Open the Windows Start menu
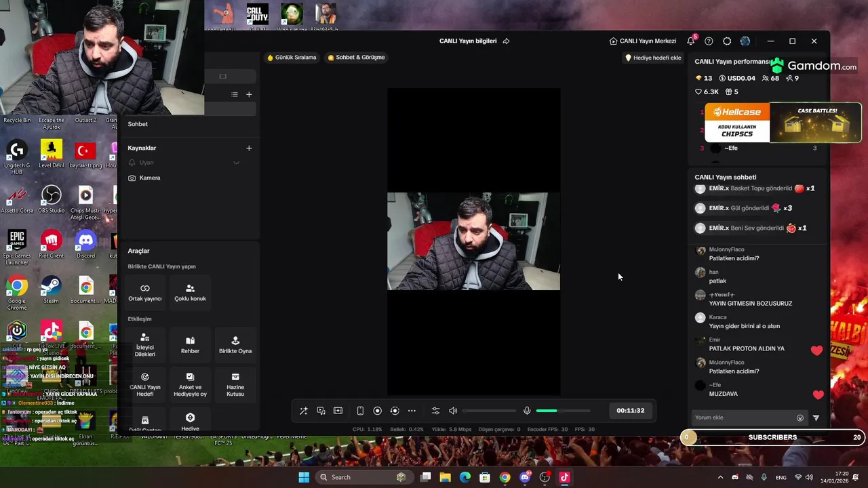 click(303, 477)
